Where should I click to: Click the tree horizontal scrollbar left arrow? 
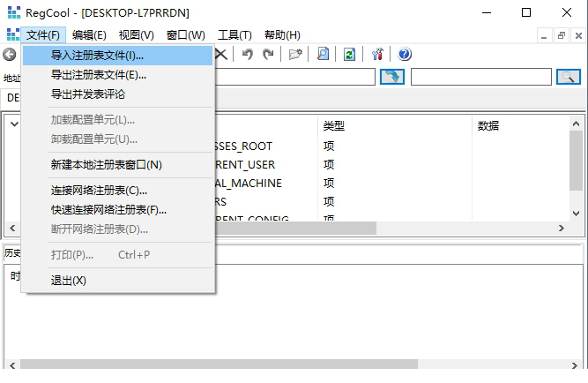coord(12,228)
